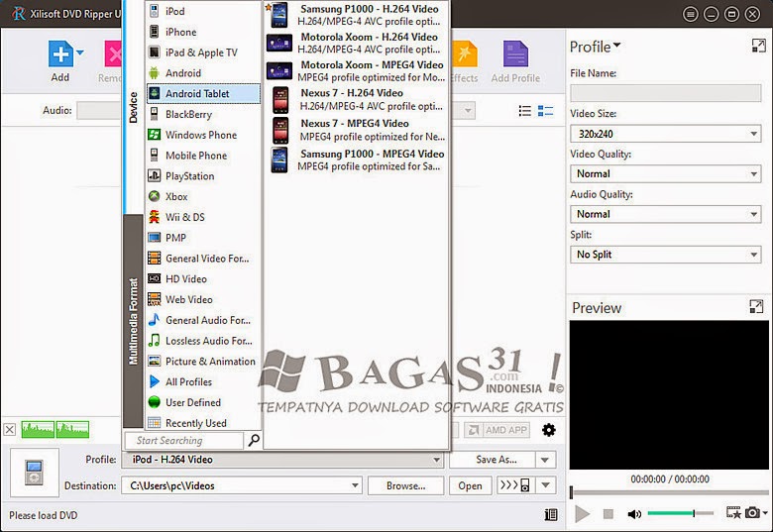The width and height of the screenshot is (773, 532).
Task: Open the Split dropdown
Action: point(666,255)
